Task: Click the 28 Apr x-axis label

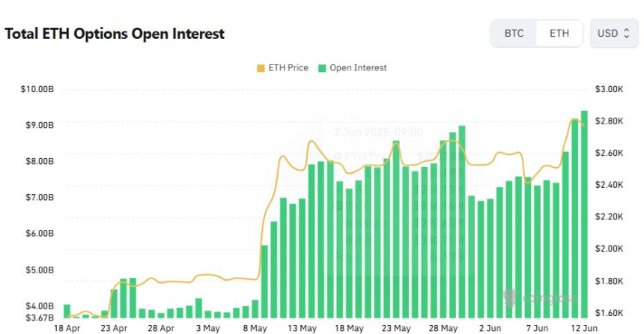Action: pyautogui.click(x=161, y=328)
